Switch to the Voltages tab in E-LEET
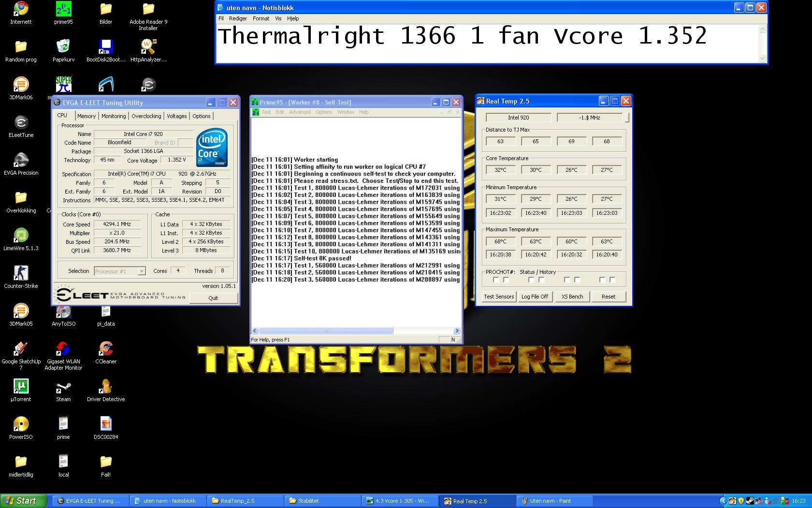The width and height of the screenshot is (812, 508). coord(176,116)
